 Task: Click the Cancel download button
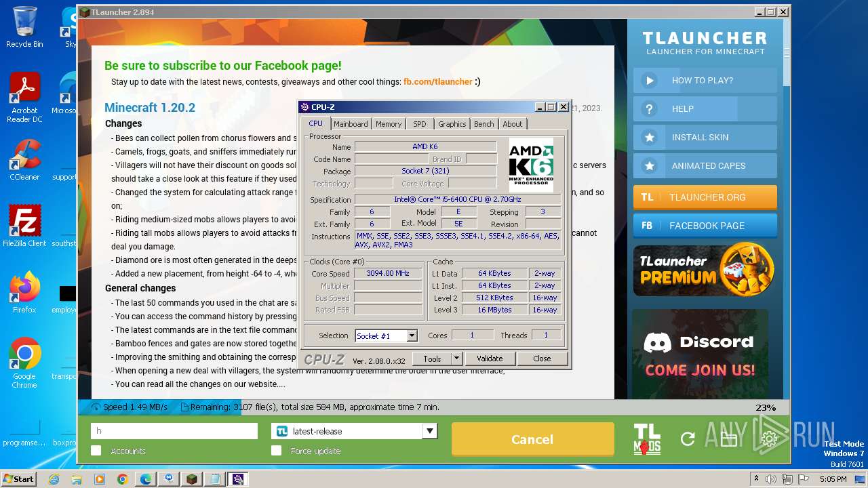(x=532, y=439)
